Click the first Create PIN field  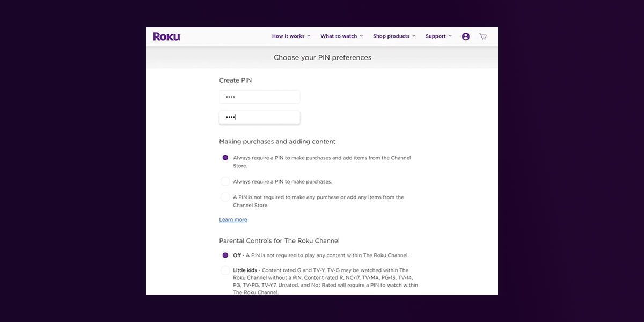click(259, 97)
